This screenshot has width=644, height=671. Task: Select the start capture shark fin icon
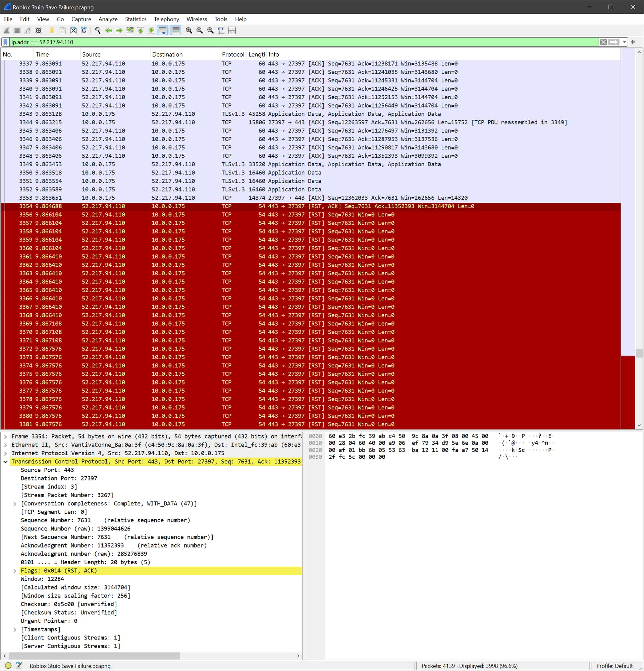[x=7, y=31]
